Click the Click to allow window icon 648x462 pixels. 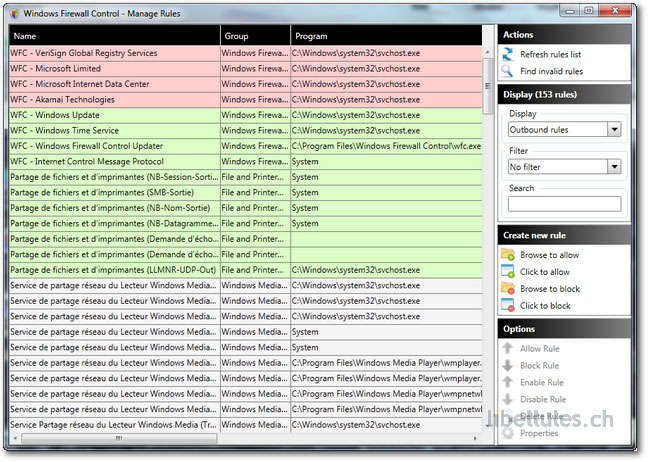point(508,271)
